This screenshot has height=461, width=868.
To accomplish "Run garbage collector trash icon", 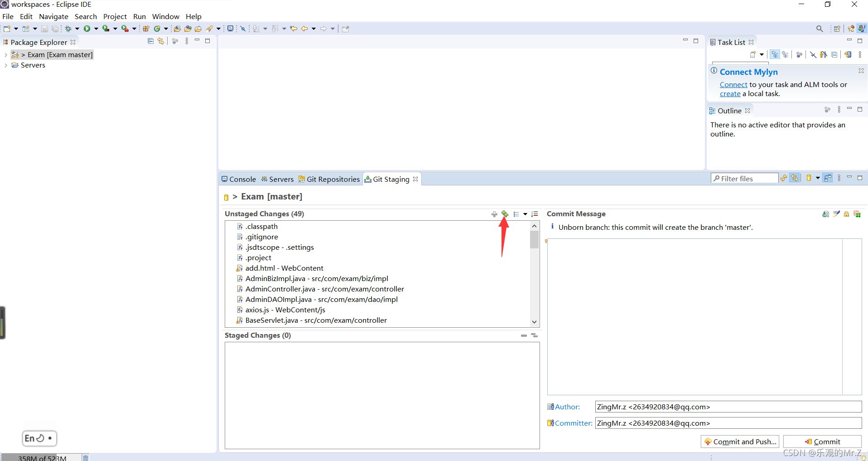I will point(86,457).
